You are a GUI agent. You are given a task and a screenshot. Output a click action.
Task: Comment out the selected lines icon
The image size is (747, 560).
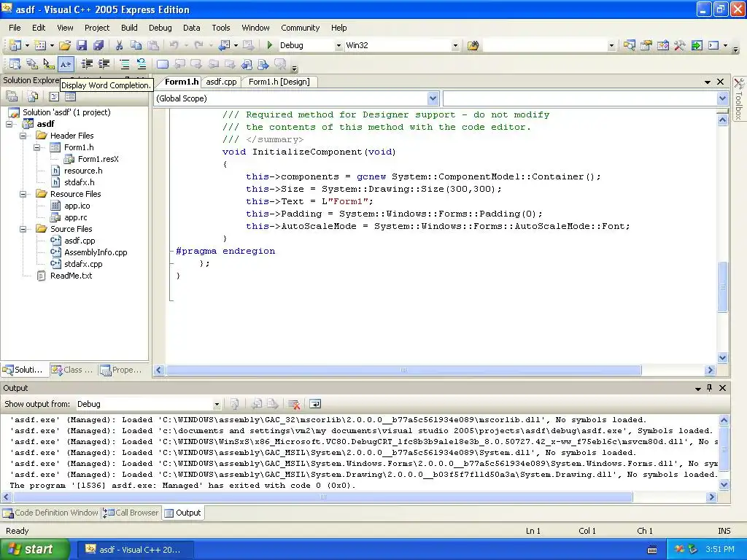124,64
